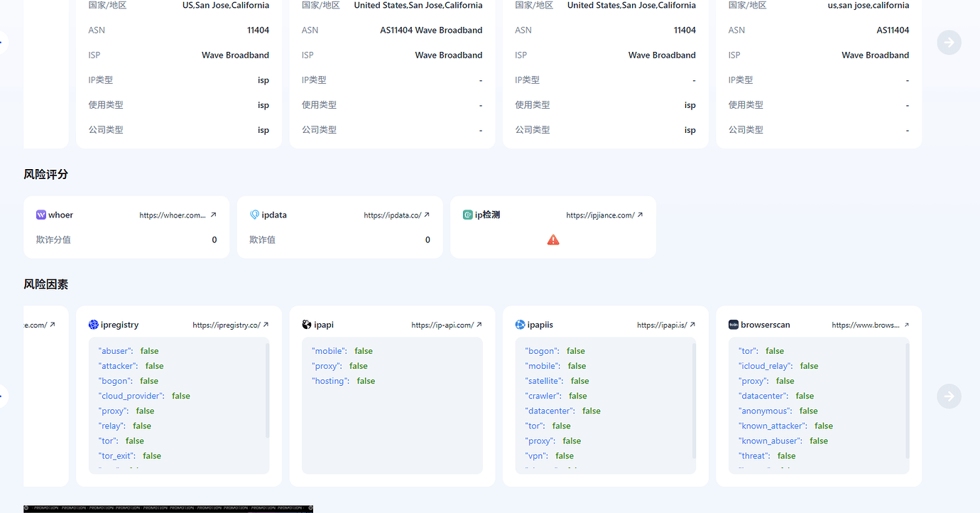This screenshot has width=980, height=513.
Task: Click the ipapiis logo icon
Action: tap(521, 325)
